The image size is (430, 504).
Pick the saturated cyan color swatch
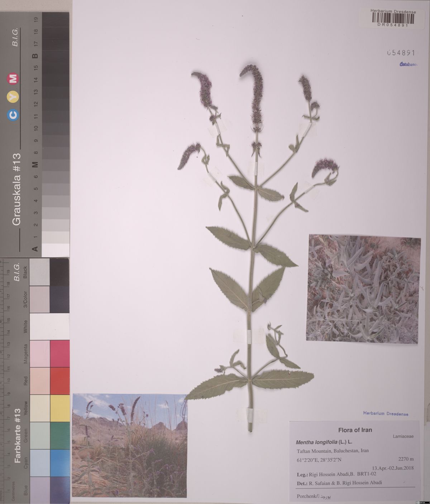[59, 462]
